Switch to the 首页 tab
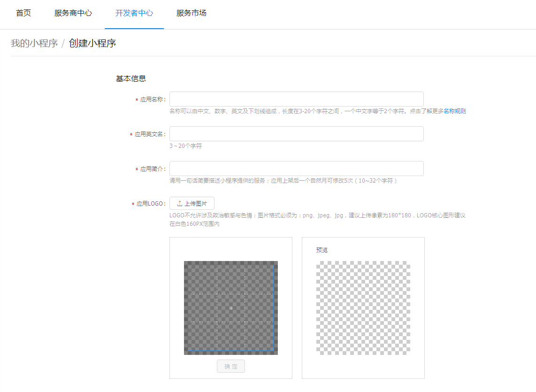536x392 pixels. (23, 14)
